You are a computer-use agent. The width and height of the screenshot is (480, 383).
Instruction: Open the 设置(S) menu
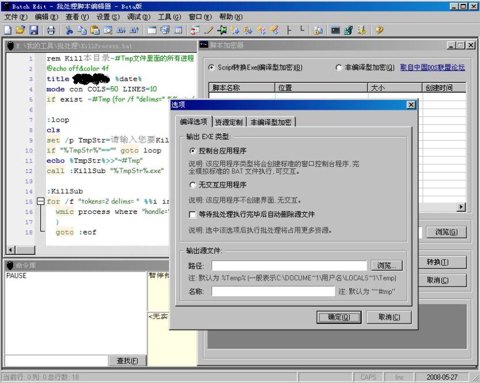[x=108, y=17]
